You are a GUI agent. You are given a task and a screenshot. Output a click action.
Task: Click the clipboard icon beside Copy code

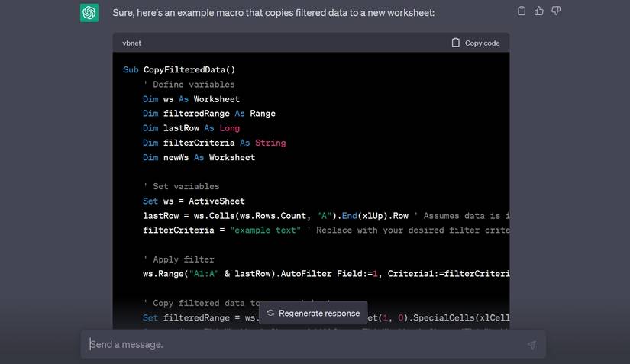(456, 43)
